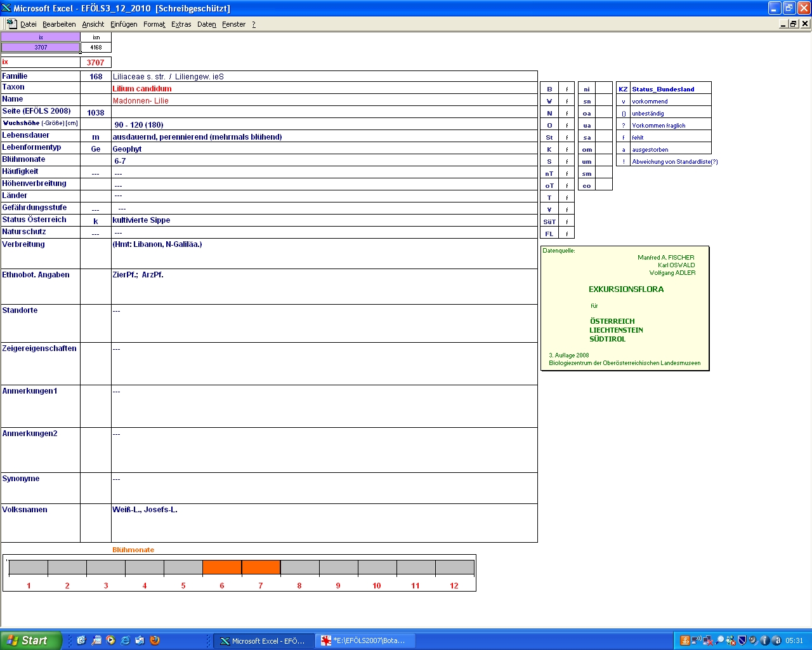Click month number 12 under Blühmonate bar

coord(454,586)
